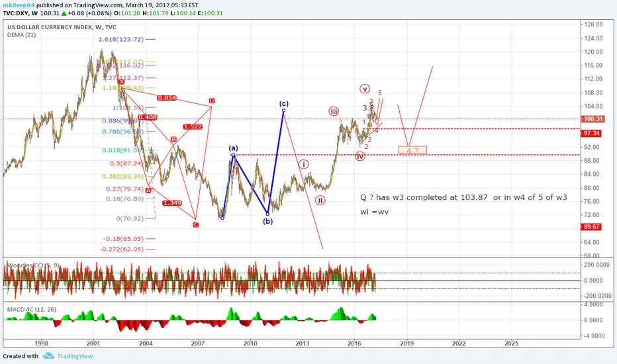
Task: Click the circled wave v label
Action: (x=365, y=89)
